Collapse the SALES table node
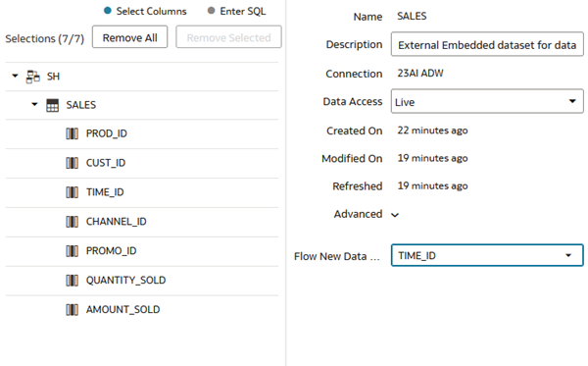 tap(34, 104)
